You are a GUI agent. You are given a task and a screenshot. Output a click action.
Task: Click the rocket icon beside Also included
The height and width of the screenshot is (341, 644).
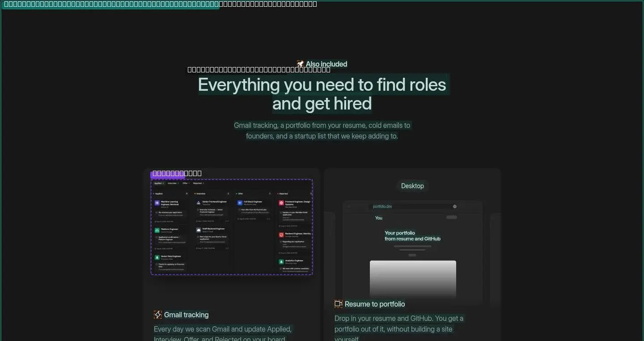click(301, 64)
